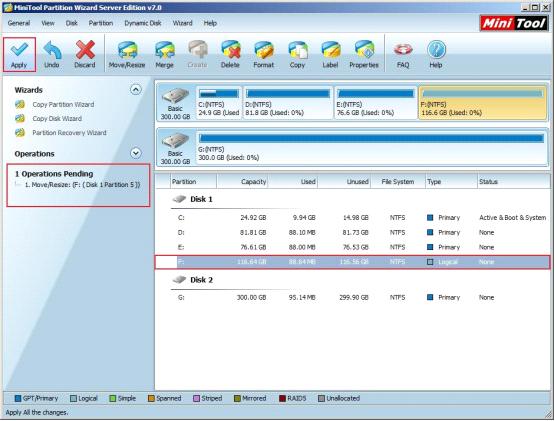Open the Help question mark icon
This screenshot has height=421, width=555.
point(436,50)
